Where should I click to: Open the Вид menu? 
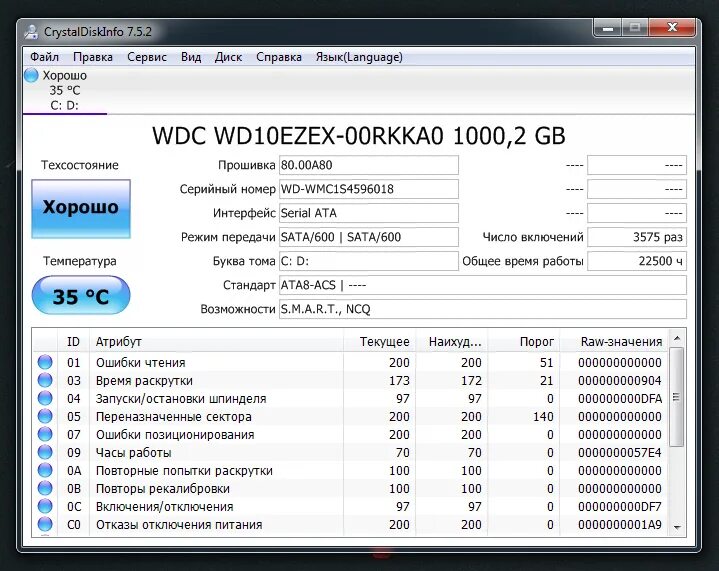[191, 57]
